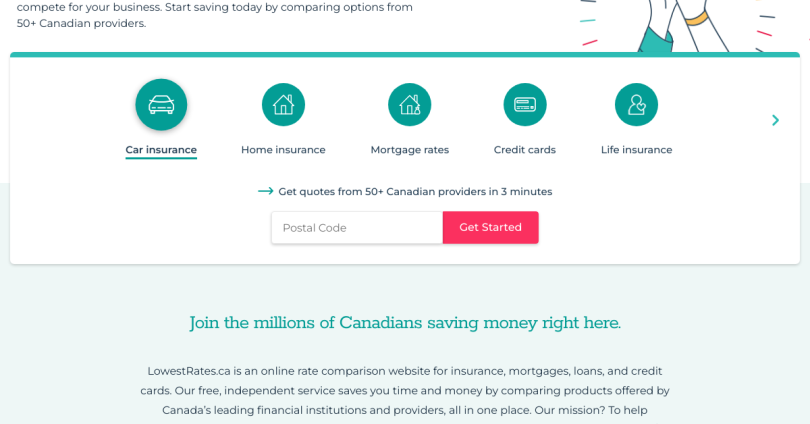Open the Mortgage rates tab label

click(x=409, y=150)
